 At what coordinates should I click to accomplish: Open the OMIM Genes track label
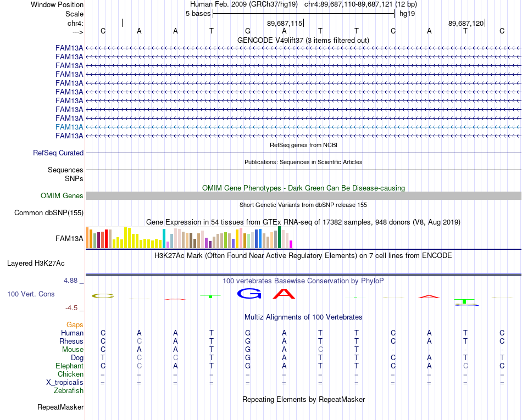62,195
